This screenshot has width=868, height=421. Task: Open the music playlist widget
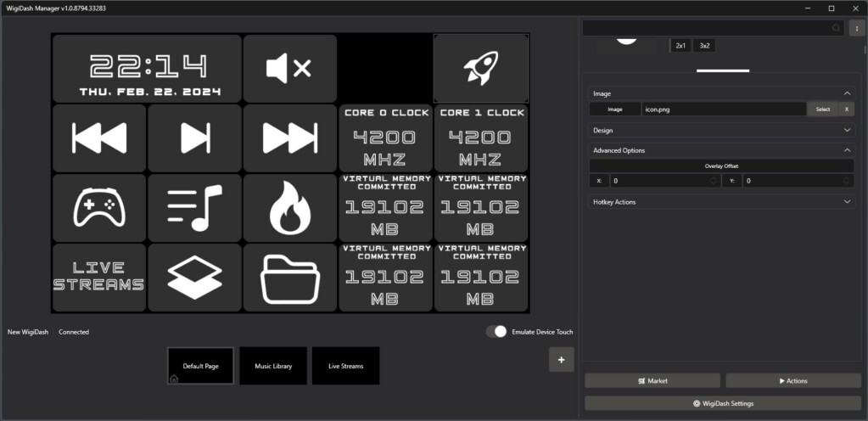pyautogui.click(x=194, y=208)
